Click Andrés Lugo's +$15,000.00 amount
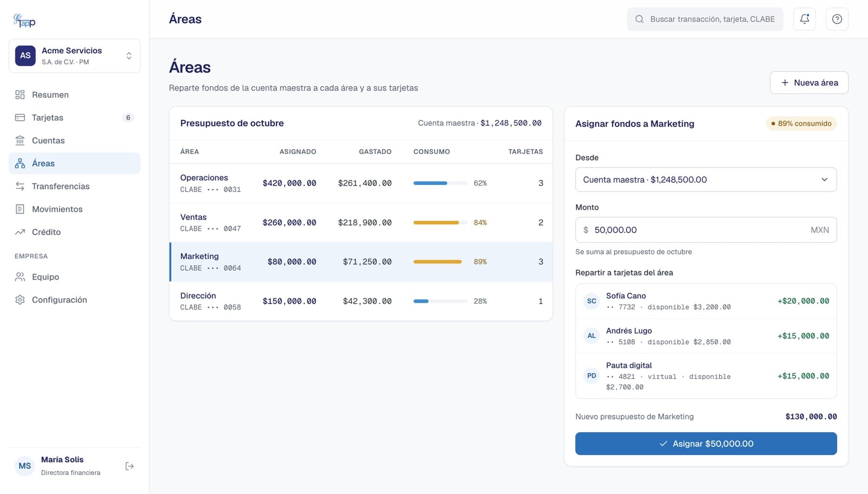 [803, 336]
